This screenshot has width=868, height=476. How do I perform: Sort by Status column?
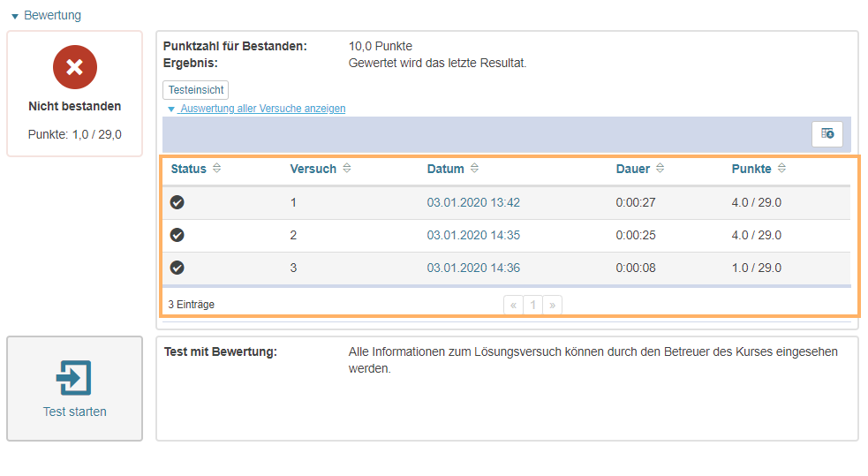[x=217, y=169]
